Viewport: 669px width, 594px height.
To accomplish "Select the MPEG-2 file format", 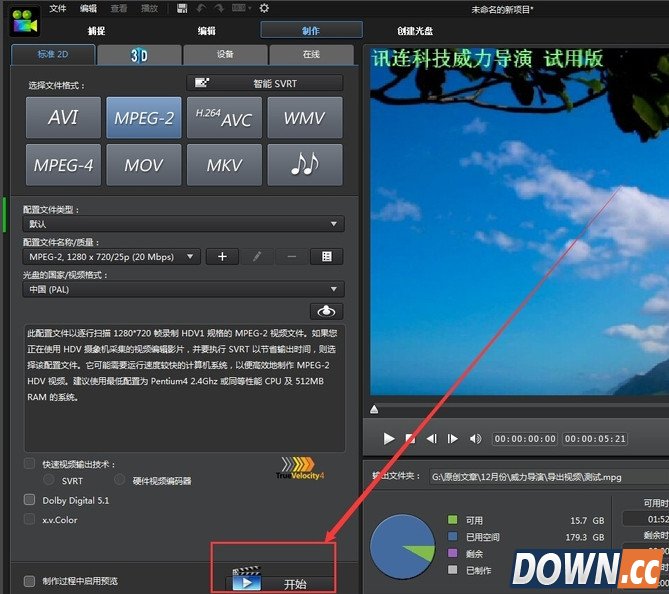I will click(144, 117).
